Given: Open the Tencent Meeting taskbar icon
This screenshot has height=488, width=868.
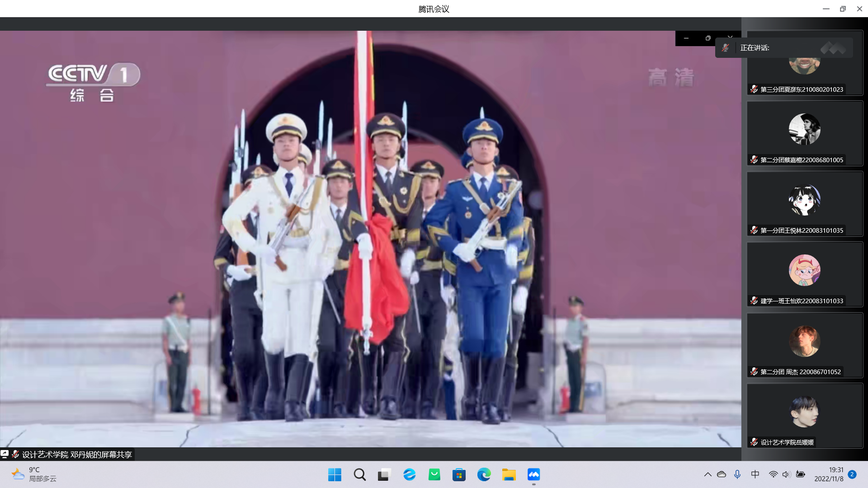Looking at the screenshot, I should coord(533,474).
